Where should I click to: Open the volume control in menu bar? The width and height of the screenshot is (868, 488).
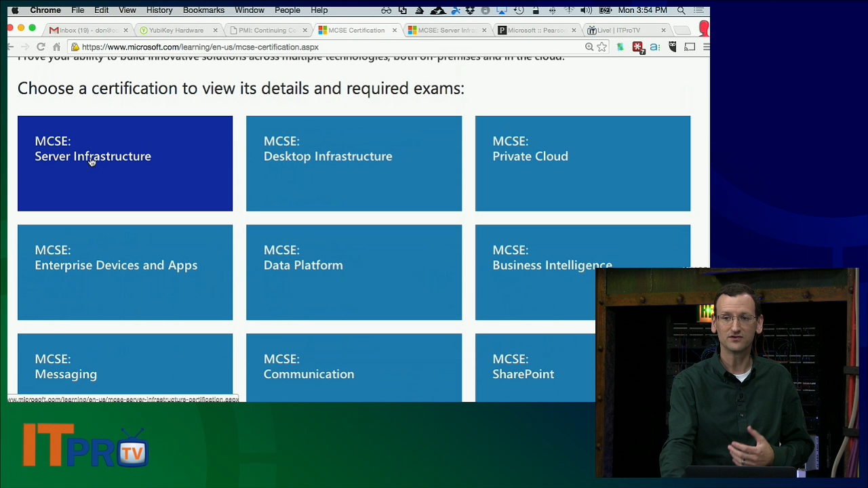pos(586,10)
